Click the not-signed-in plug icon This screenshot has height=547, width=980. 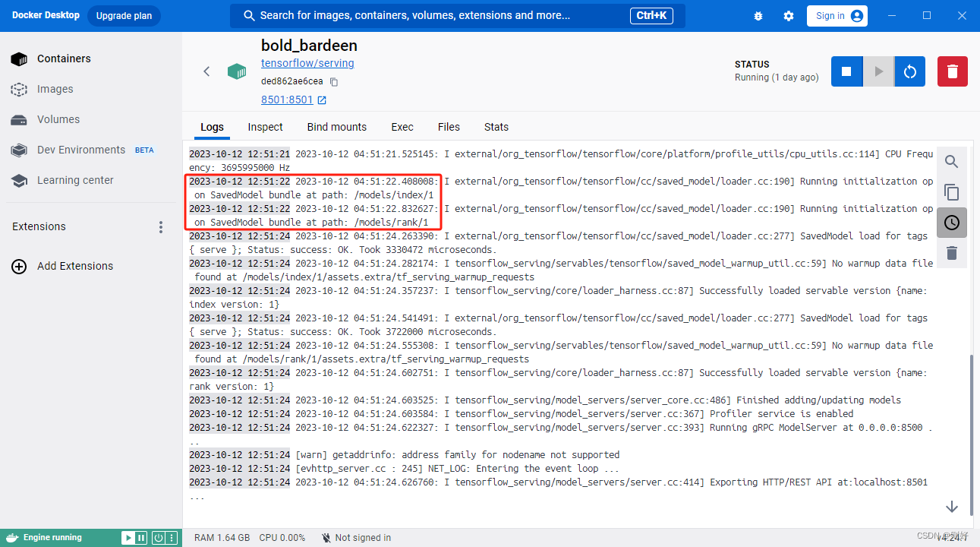coord(326,538)
